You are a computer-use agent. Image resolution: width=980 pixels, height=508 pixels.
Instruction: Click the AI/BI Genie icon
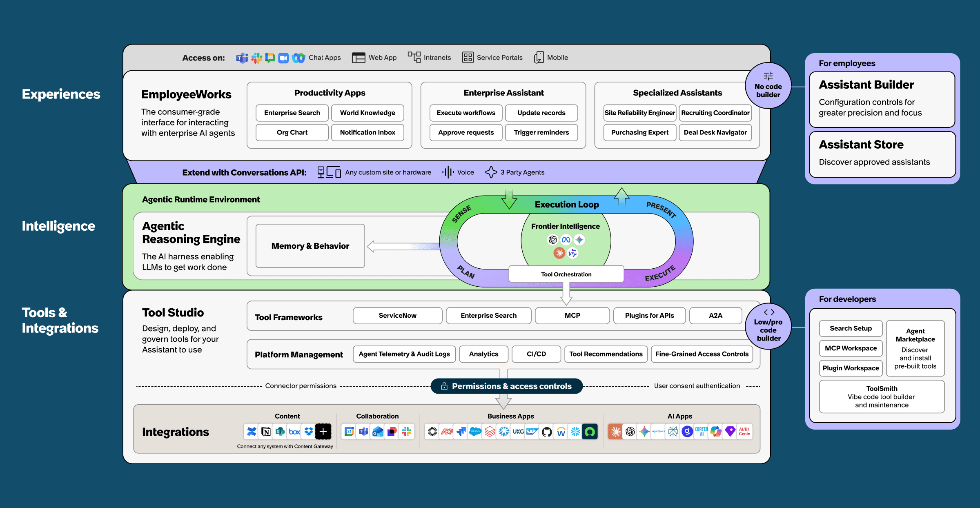click(x=744, y=432)
